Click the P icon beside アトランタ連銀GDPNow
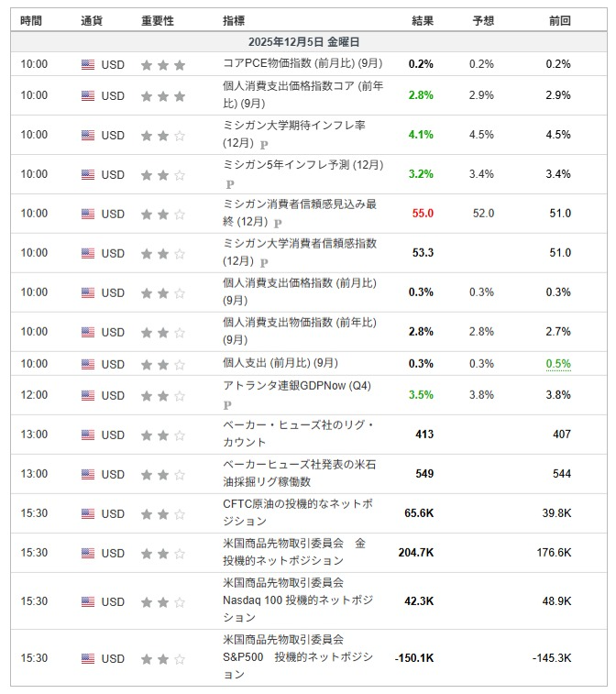 (227, 404)
